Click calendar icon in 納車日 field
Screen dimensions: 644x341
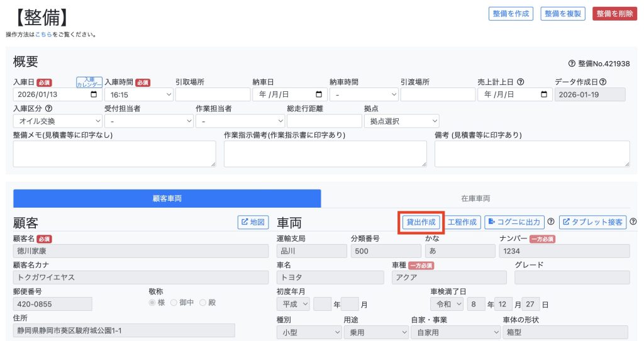pyautogui.click(x=319, y=94)
